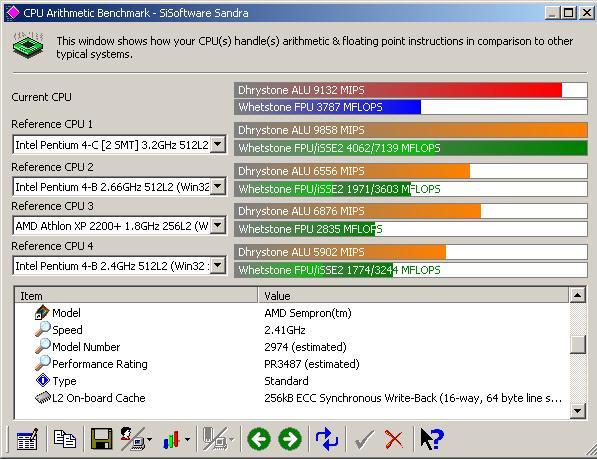Click the list scrollbar thumb
597x459 pixels.
click(x=578, y=345)
